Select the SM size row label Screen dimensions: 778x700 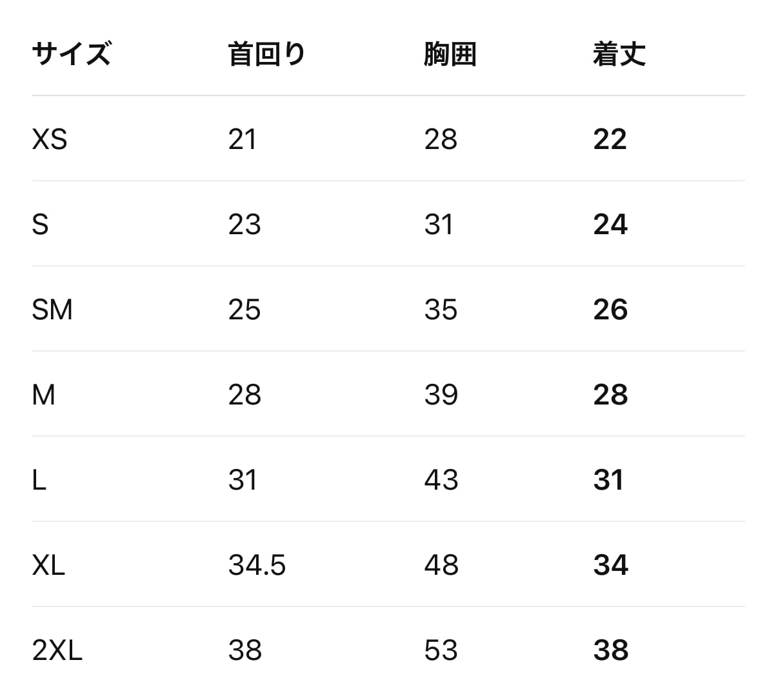[52, 310]
